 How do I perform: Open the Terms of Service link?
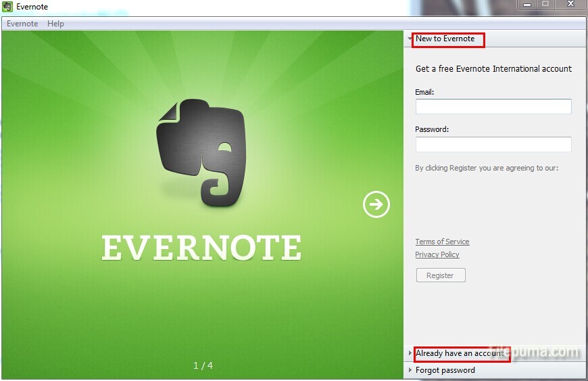coord(442,242)
